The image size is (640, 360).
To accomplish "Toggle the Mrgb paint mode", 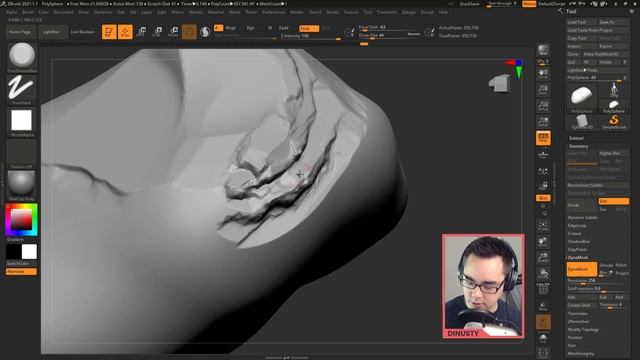I will click(x=231, y=28).
